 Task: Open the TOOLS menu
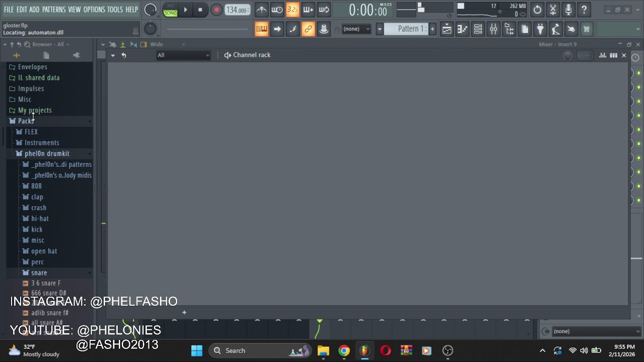(x=115, y=10)
